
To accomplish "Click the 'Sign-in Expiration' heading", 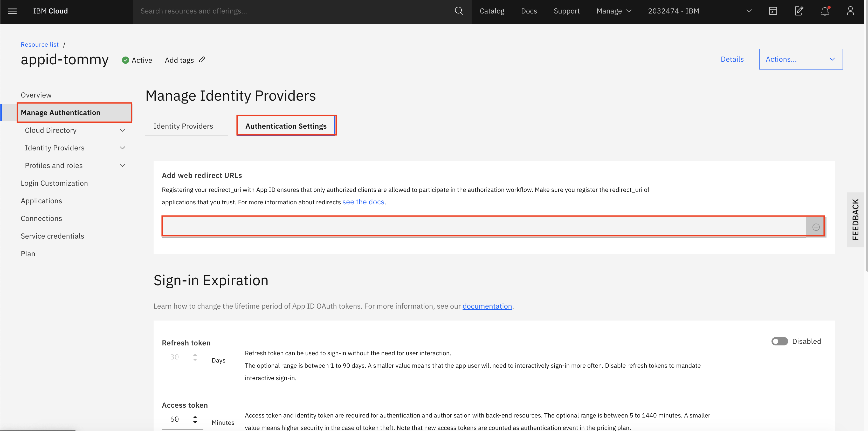I will tap(211, 280).
